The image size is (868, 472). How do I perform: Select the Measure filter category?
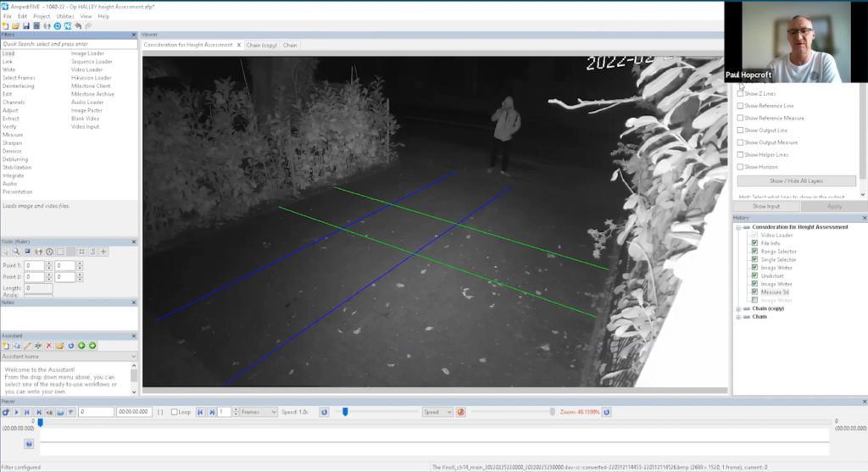coord(13,135)
